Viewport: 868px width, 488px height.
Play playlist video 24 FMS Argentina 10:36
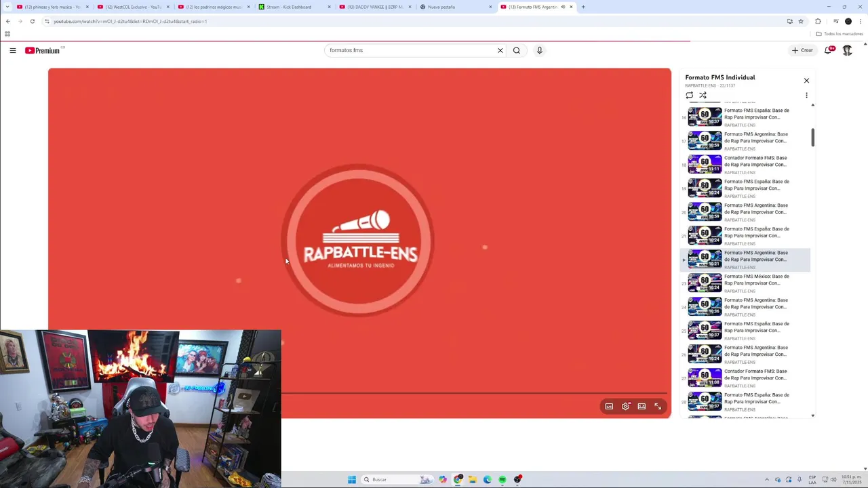click(746, 307)
